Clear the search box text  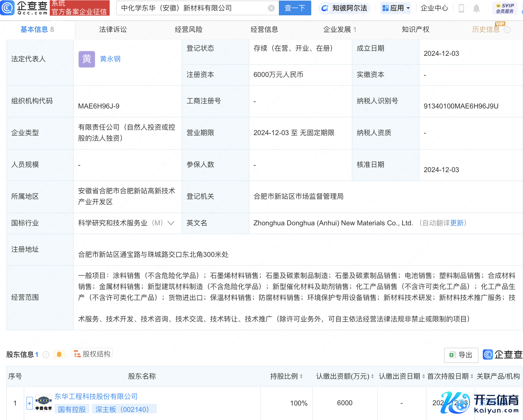click(271, 8)
